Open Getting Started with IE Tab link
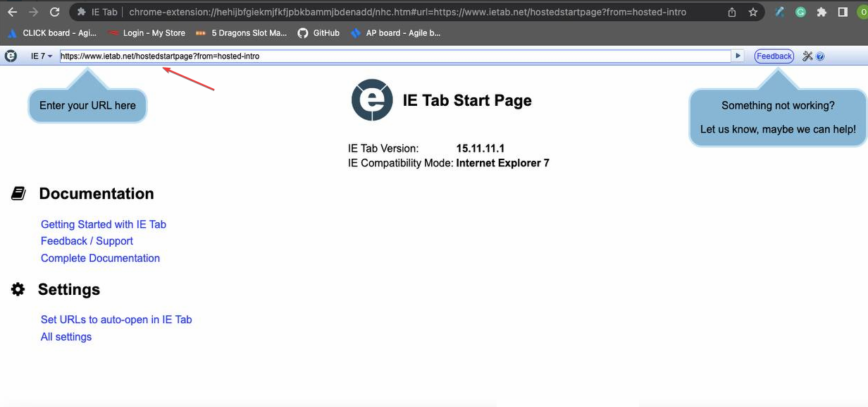Screen dimensions: 868x407 pyautogui.click(x=104, y=224)
